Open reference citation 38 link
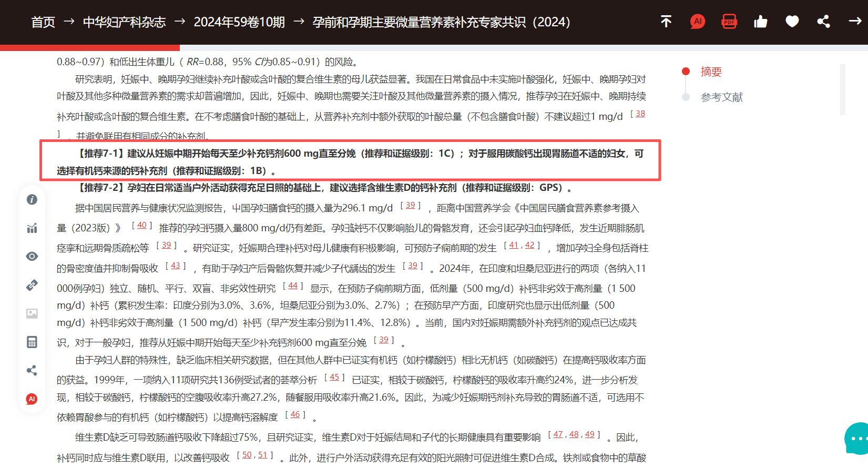868x468 pixels. [640, 114]
